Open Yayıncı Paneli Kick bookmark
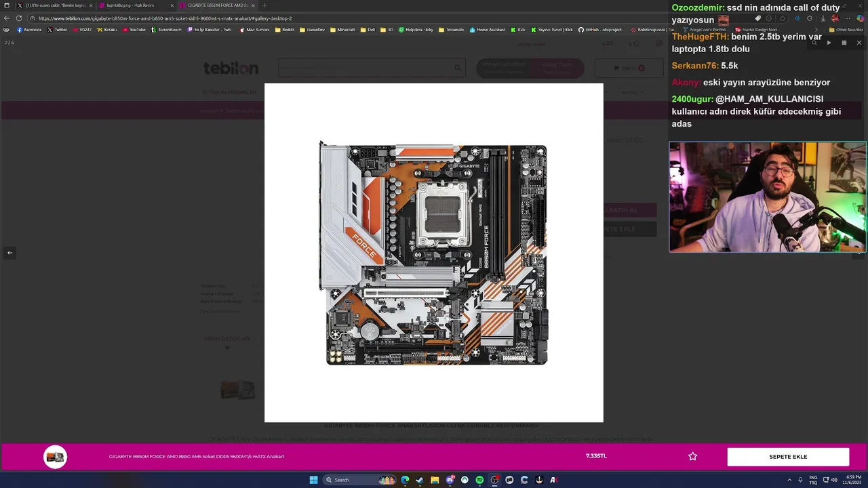Viewport: 868px width, 488px height. point(552,30)
